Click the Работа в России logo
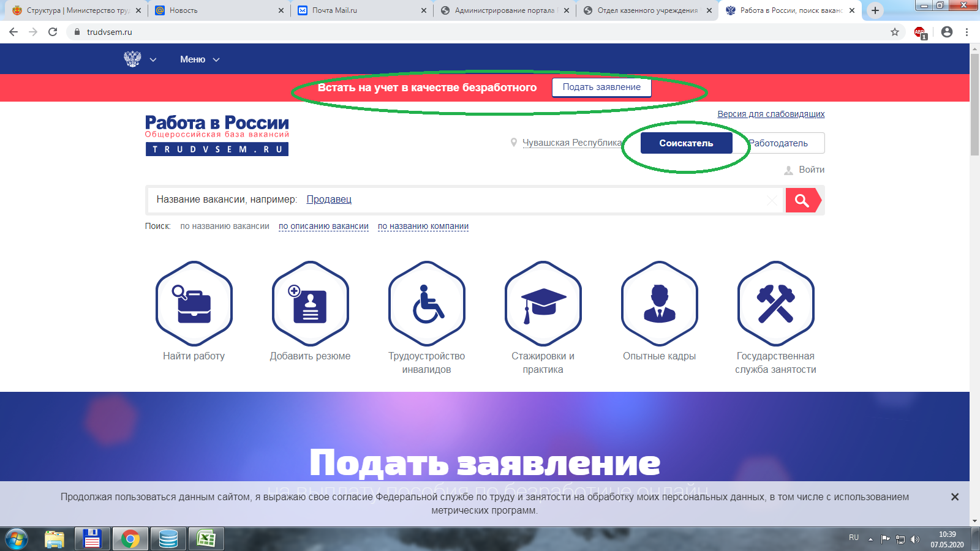 [217, 135]
